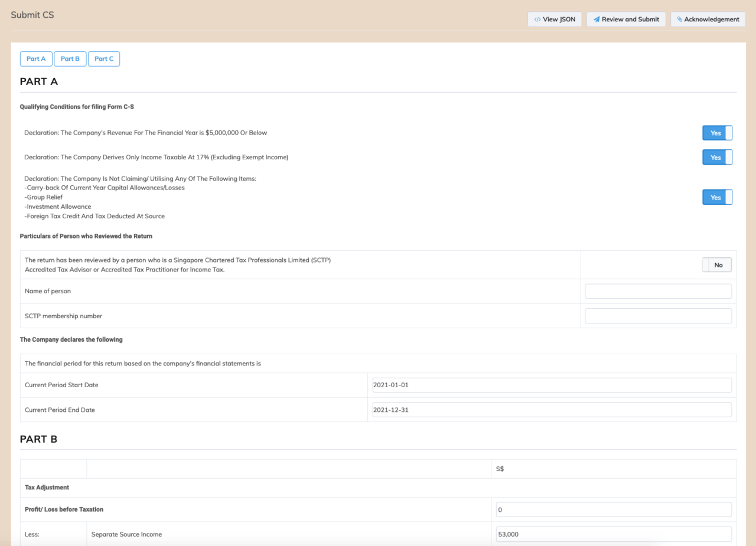
Task: Focus the SCTP membership number field
Action: point(658,316)
